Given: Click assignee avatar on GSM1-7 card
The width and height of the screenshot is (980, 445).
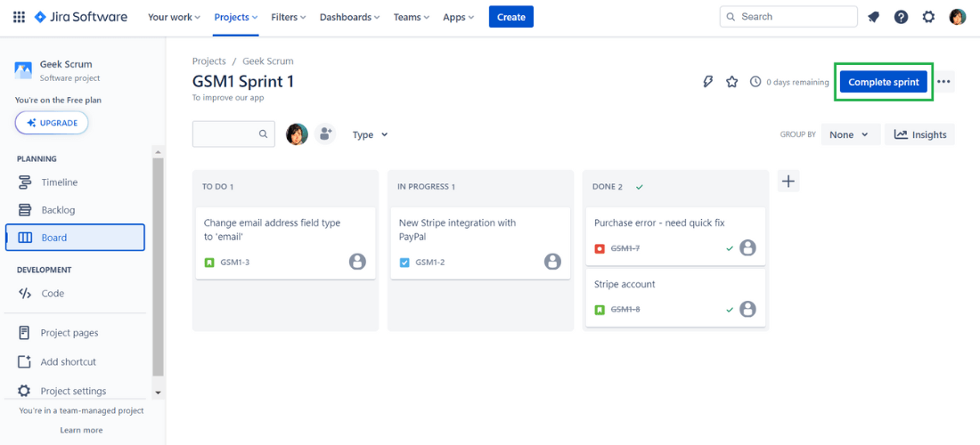Looking at the screenshot, I should pos(747,247).
